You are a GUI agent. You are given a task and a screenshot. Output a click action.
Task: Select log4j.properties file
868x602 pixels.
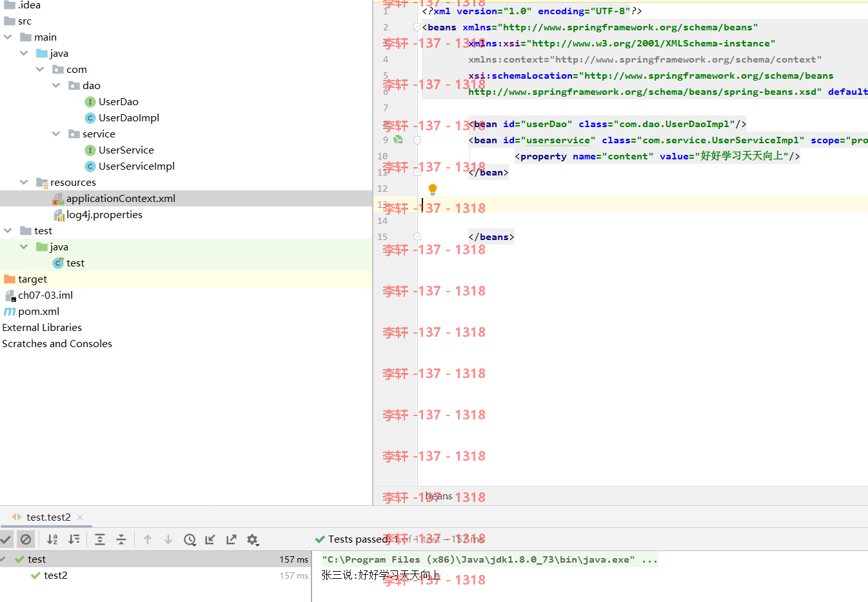tap(97, 215)
